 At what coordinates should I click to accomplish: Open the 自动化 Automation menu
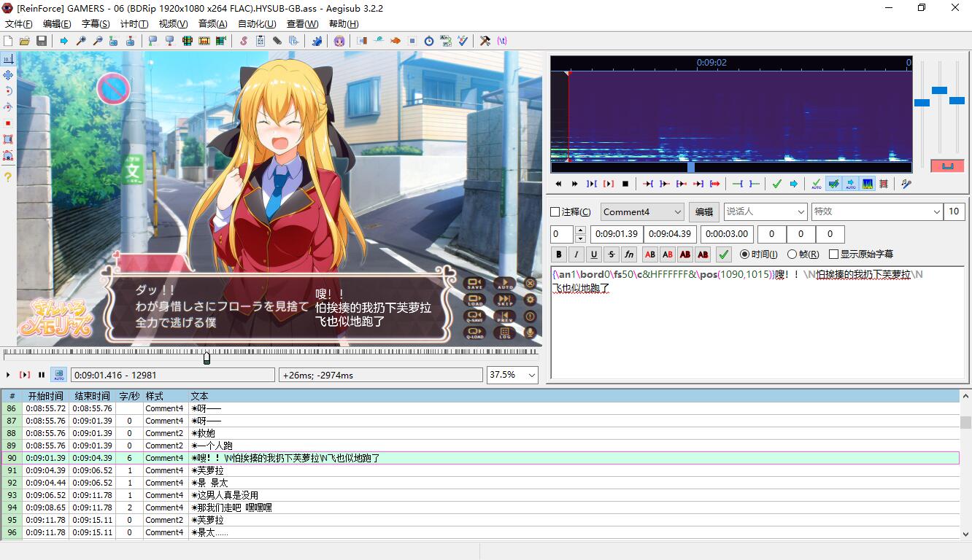(x=257, y=24)
